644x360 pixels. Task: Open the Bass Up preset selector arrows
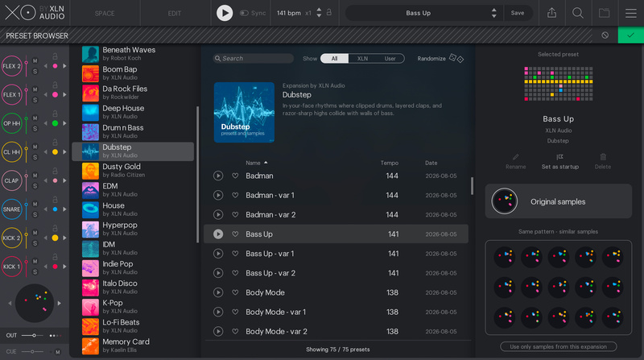[x=494, y=13]
